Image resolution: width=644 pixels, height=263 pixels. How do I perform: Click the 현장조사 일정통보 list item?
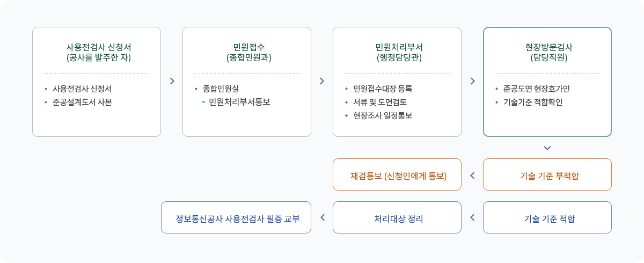[383, 115]
